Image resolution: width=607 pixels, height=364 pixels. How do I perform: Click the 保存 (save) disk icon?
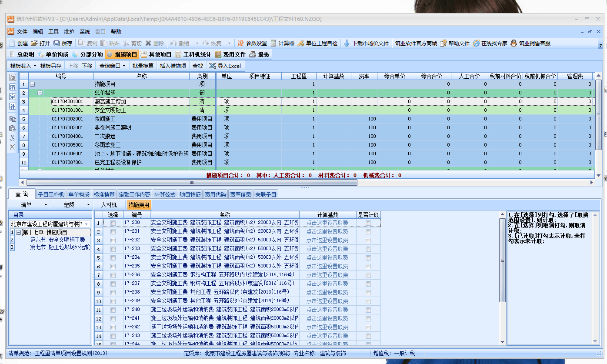click(x=57, y=43)
